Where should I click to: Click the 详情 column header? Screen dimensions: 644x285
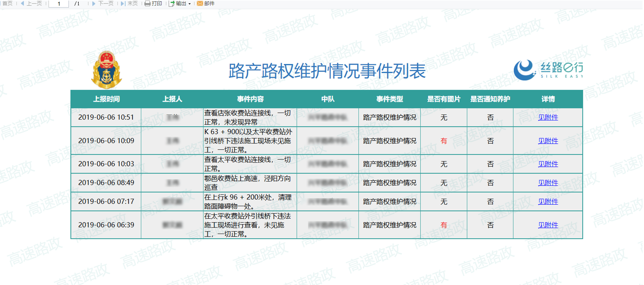click(x=548, y=99)
